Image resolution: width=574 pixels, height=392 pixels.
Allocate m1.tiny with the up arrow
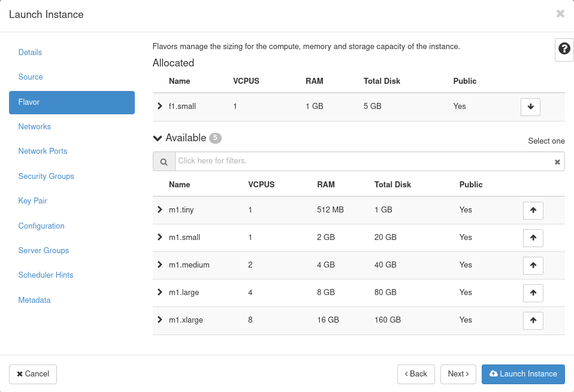533,210
